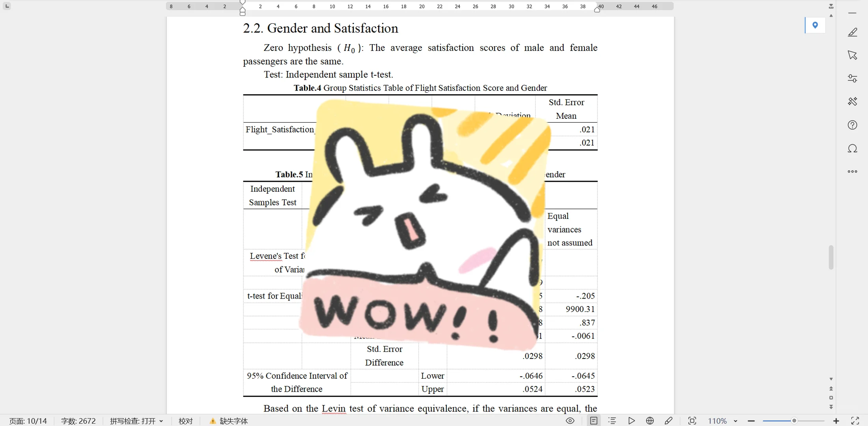Viewport: 868px width, 426px height.
Task: Start full screen reading with play icon
Action: 631,420
